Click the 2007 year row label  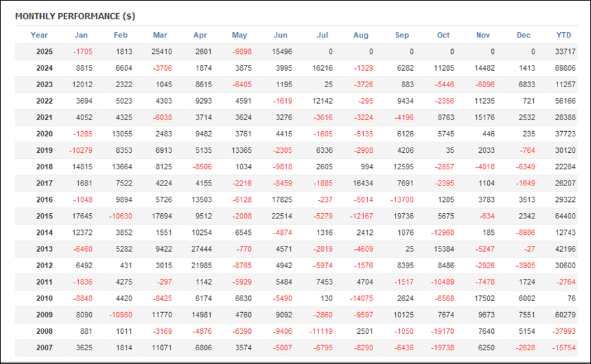45,348
